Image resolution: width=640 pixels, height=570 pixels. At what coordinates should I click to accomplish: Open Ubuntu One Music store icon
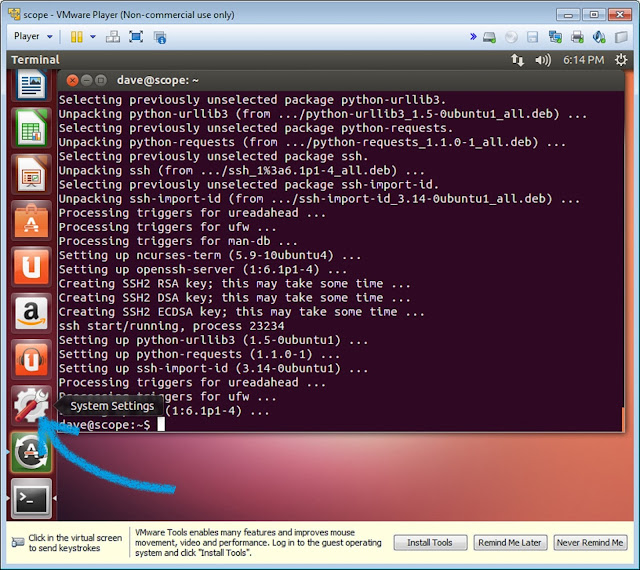click(x=31, y=359)
